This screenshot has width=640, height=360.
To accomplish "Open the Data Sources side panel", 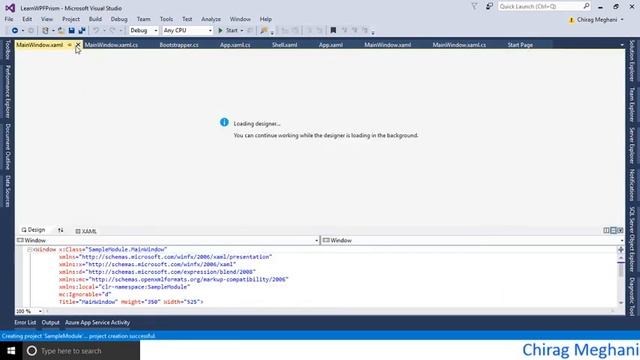I will point(7,191).
